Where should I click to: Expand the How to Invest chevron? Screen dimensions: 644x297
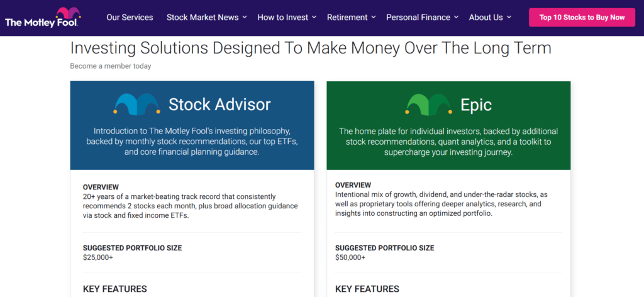[314, 17]
